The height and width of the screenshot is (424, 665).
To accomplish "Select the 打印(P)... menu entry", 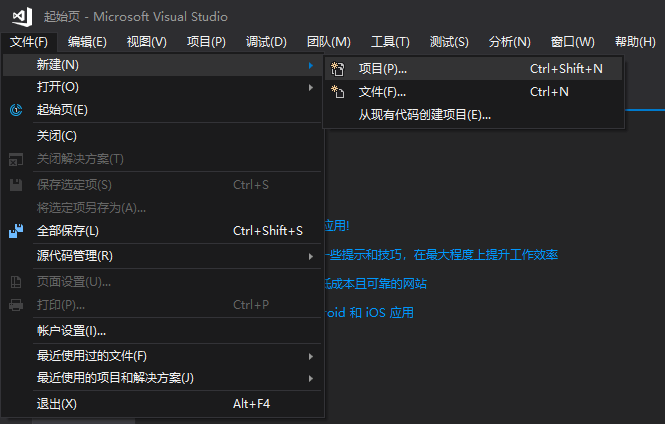I will click(x=162, y=305).
